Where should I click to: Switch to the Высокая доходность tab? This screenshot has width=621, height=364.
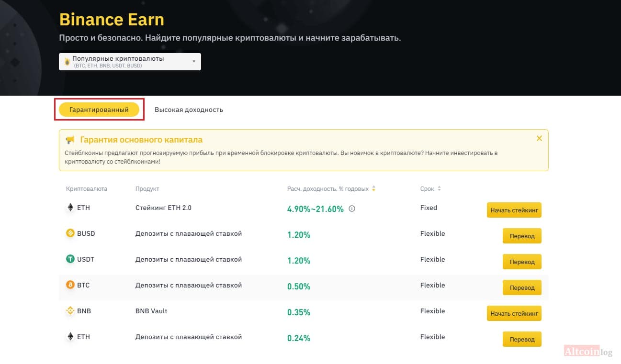(x=189, y=110)
